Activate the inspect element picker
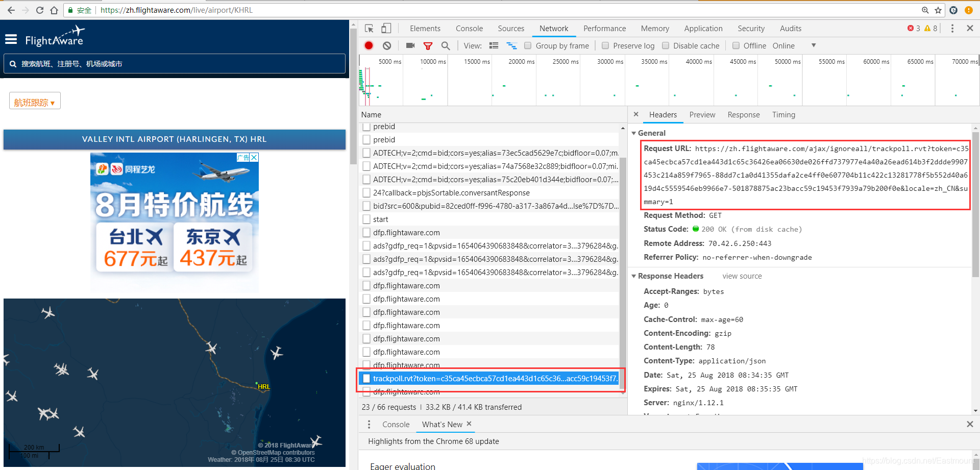This screenshot has width=980, height=470. point(369,29)
